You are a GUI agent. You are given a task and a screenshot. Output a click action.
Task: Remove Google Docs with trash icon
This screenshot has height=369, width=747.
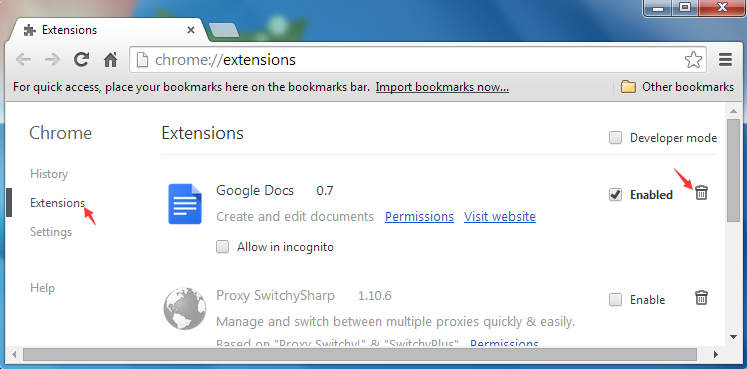701,193
